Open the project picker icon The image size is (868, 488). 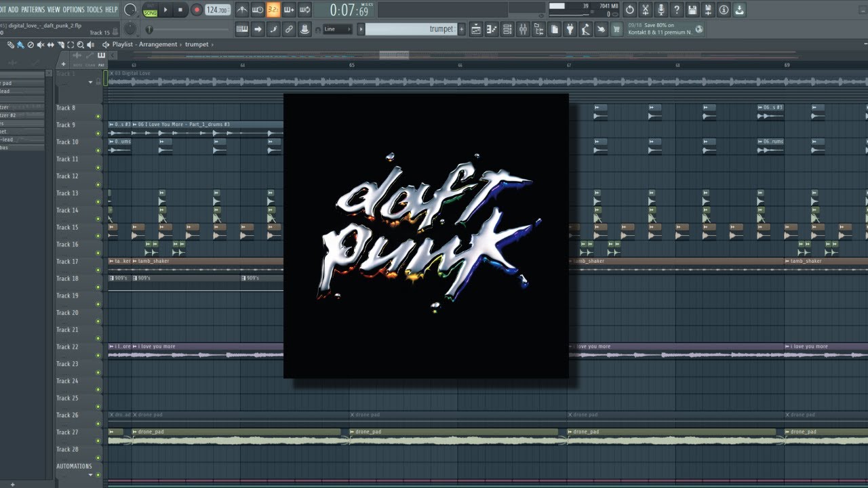[x=555, y=29]
